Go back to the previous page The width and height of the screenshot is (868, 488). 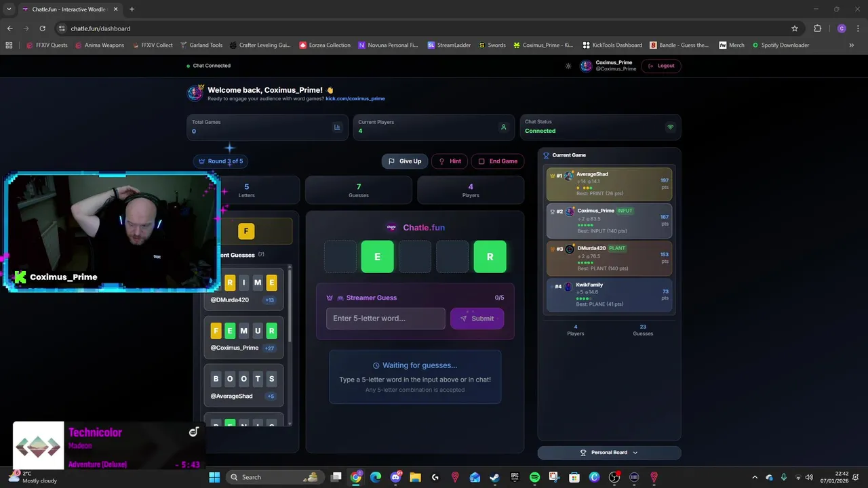click(x=9, y=28)
